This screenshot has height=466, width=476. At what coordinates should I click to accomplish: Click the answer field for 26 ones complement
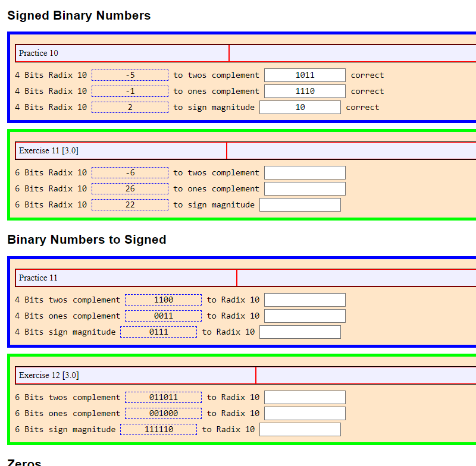(x=305, y=188)
